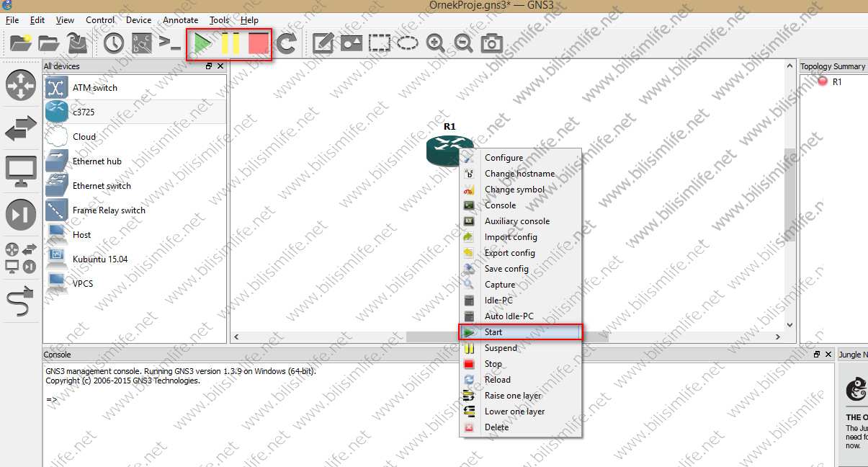
Task: Browse switches in the left sidebar
Action: coord(21,129)
